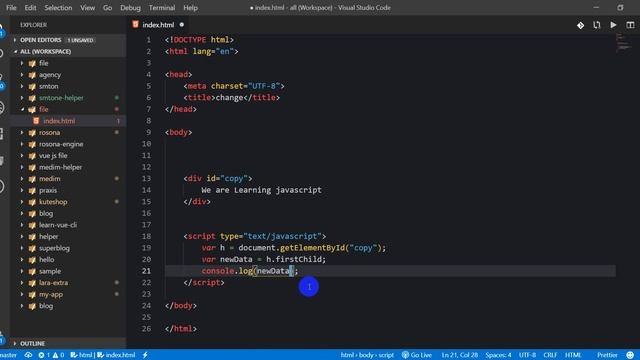The width and height of the screenshot is (640, 360).
Task: Click line number 21 in the gutter
Action: click(x=147, y=271)
